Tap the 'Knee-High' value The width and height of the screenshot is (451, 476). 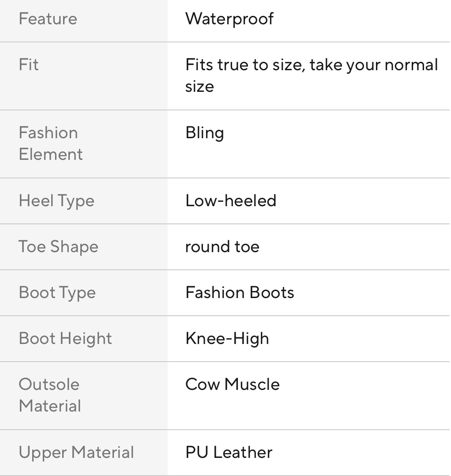227,339
